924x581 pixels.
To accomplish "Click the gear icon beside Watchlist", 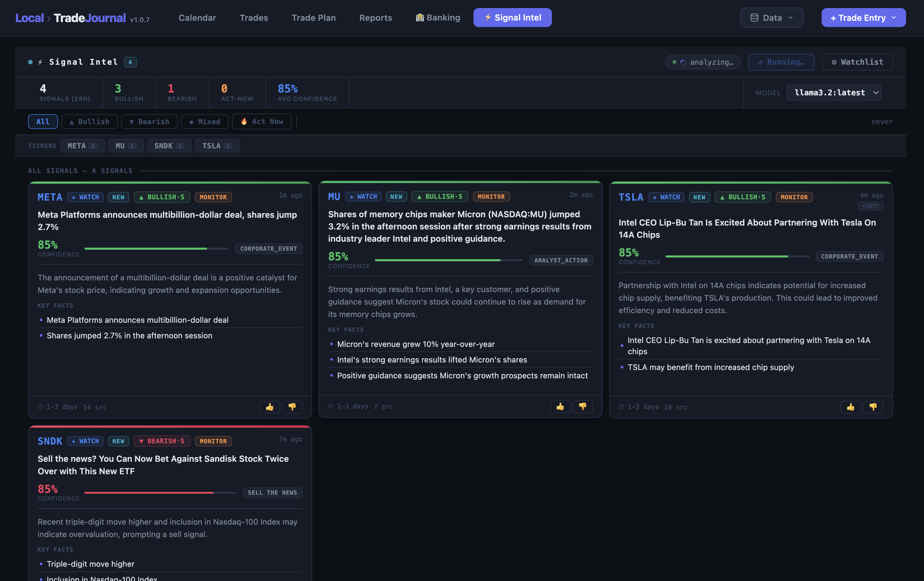I will tap(834, 62).
